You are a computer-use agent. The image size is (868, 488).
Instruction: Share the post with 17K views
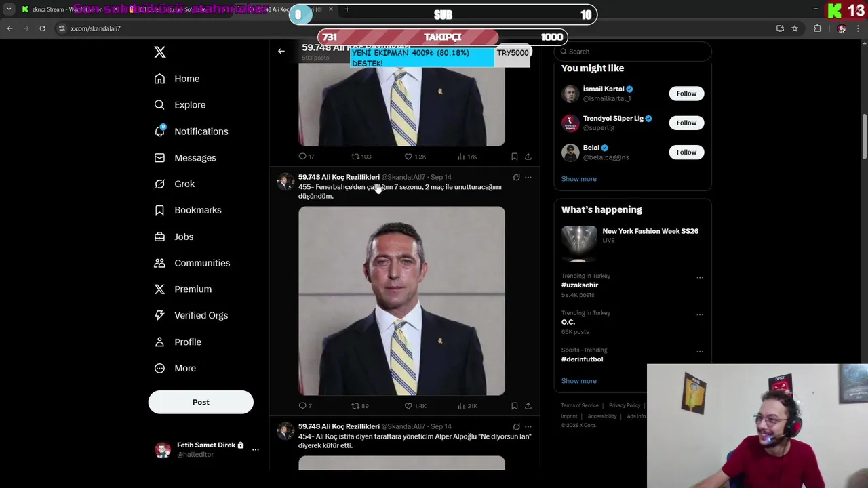point(528,157)
